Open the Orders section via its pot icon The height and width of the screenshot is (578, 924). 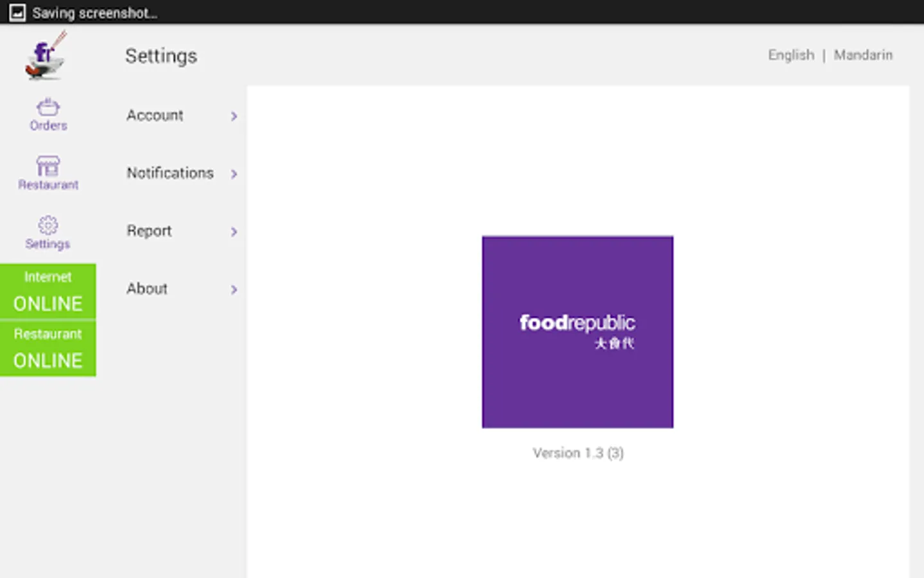[48, 107]
